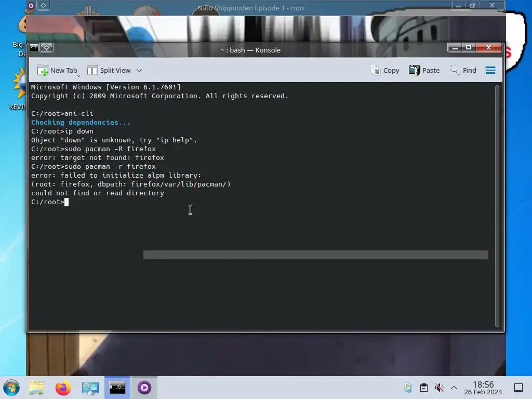Launch Firefox from the taskbar
Image resolution: width=532 pixels, height=399 pixels.
coord(63,388)
